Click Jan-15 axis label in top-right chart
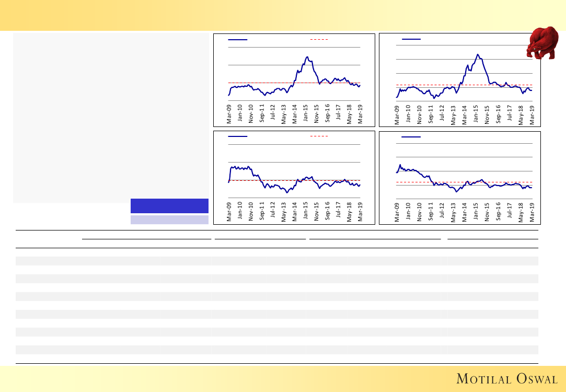 [476, 114]
